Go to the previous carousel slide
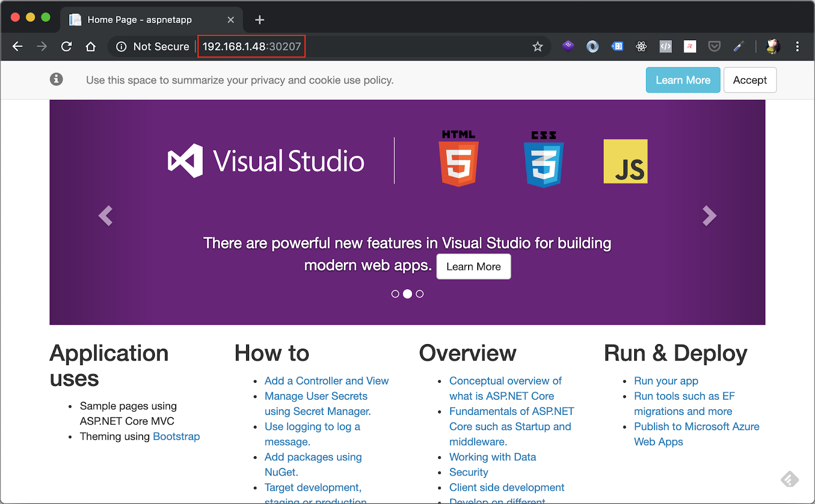Screen dimensions: 815x504 coord(105,216)
